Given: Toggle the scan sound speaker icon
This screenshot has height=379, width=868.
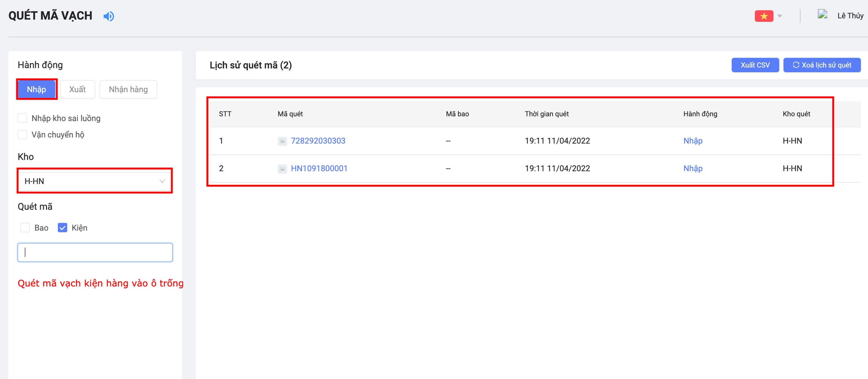Looking at the screenshot, I should coord(109,16).
